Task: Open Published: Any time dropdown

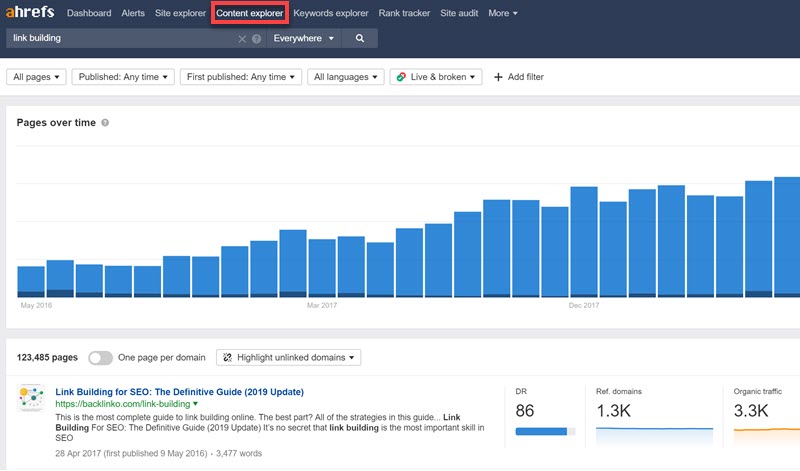Action: tap(123, 77)
